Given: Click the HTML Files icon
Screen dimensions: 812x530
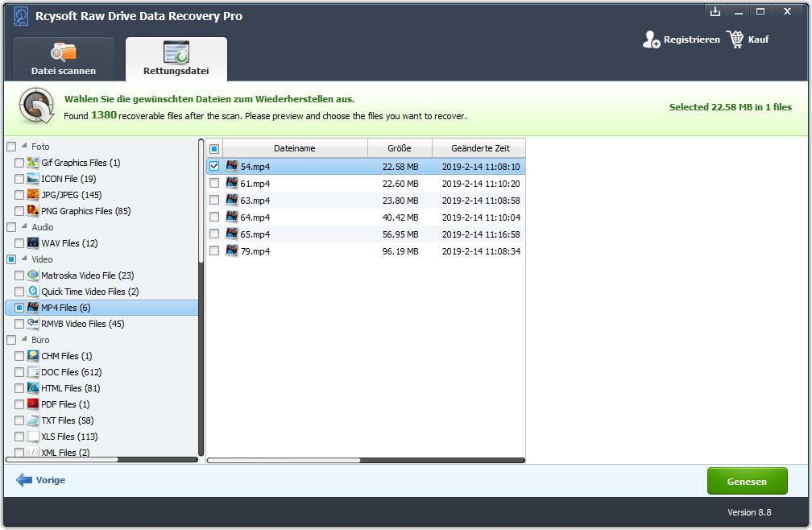Looking at the screenshot, I should (x=33, y=387).
